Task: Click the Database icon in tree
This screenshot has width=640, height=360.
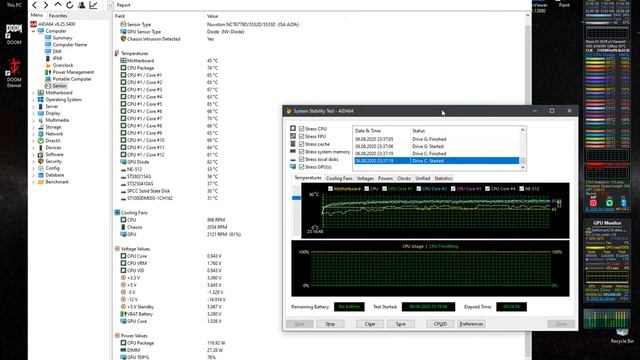Action: point(40,175)
